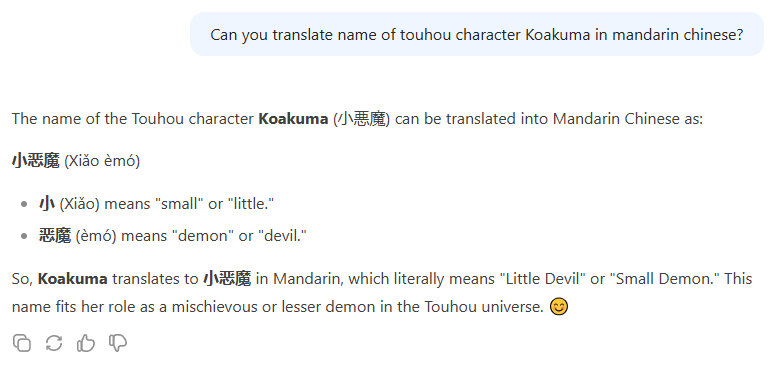Click the bold 小 character in first bullet
779x375 pixels.
tap(47, 204)
